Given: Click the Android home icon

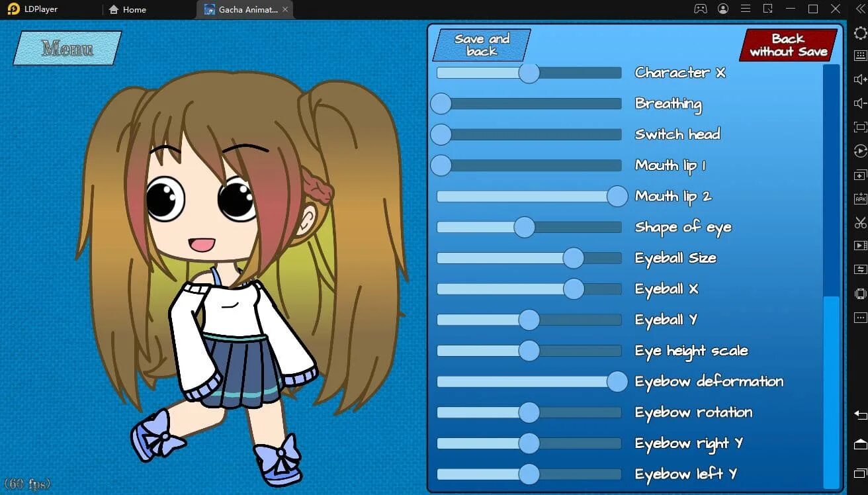Looking at the screenshot, I should 860,444.
